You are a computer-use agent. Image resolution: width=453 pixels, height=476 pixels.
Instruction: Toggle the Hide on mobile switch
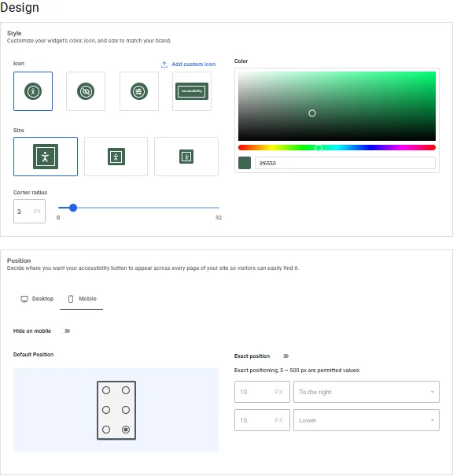tap(65, 331)
